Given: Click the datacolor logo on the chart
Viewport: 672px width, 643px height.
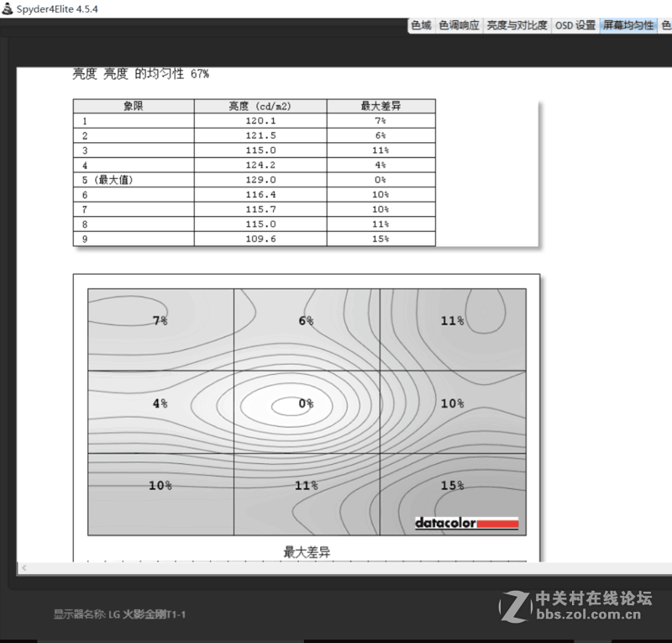Looking at the screenshot, I should (467, 523).
